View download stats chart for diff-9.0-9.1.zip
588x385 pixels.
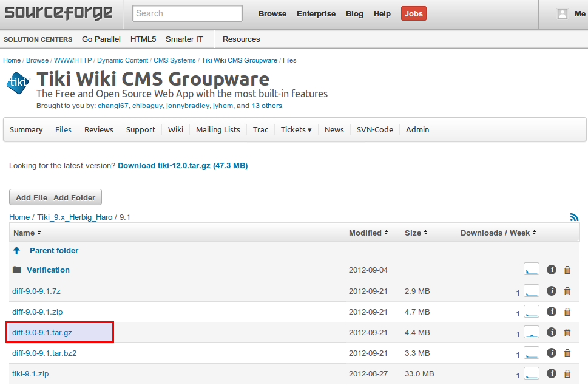tap(532, 312)
